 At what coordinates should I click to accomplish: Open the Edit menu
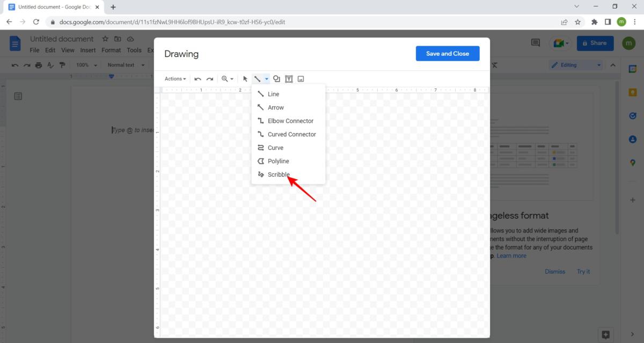tap(50, 50)
